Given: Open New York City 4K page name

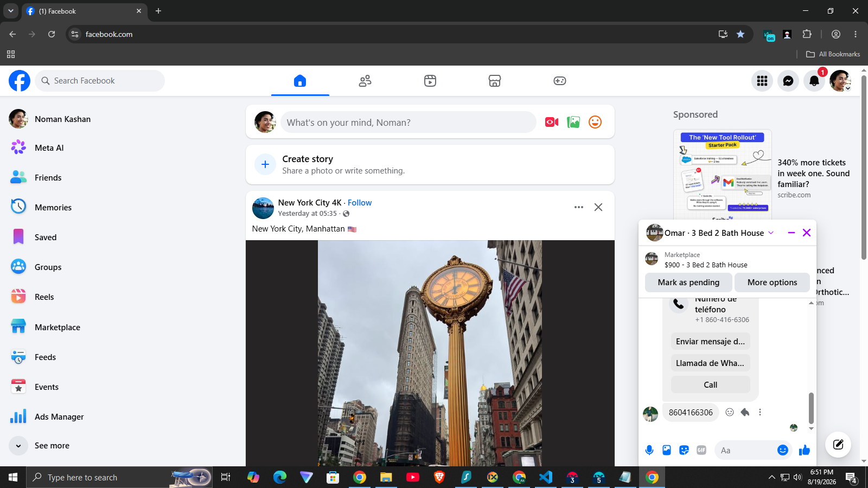Looking at the screenshot, I should coord(310,202).
